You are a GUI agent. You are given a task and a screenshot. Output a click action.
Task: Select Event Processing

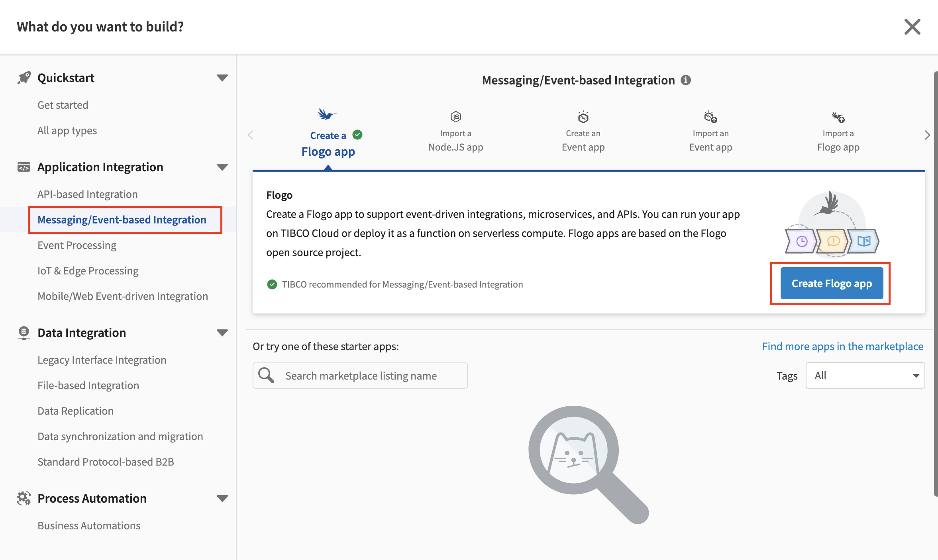(77, 245)
